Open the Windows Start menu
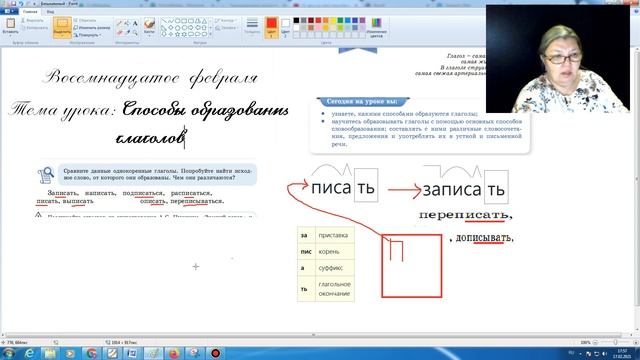 click(9, 353)
